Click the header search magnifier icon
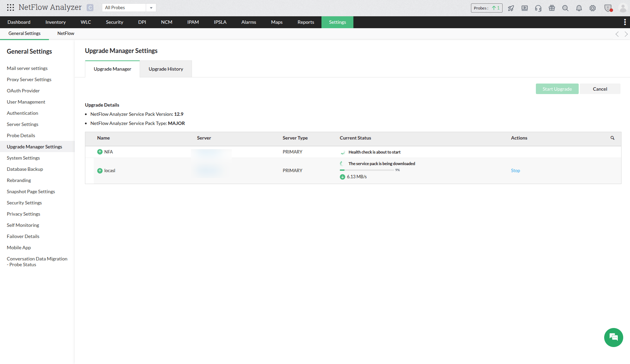 [565, 8]
